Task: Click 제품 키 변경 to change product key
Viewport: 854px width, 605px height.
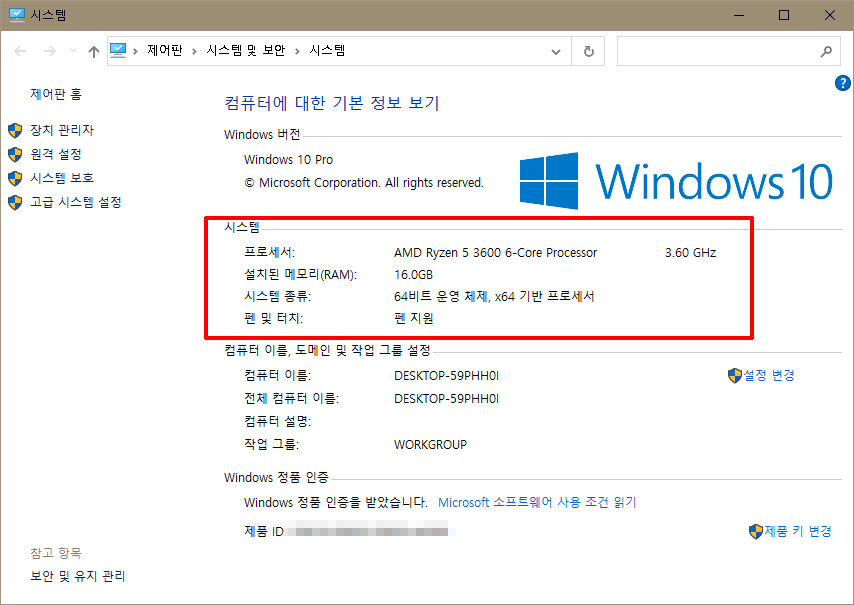Action: point(796,531)
